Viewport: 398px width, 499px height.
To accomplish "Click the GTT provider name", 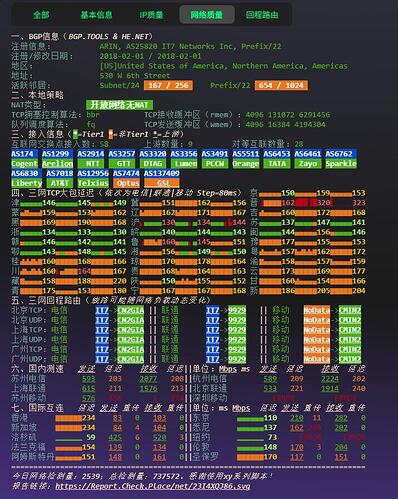I will click(122, 164).
